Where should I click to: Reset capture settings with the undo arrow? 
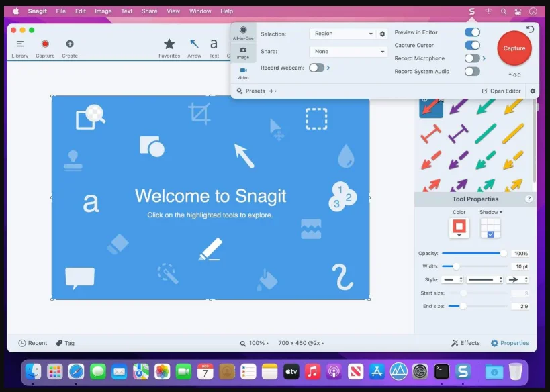[x=530, y=29]
